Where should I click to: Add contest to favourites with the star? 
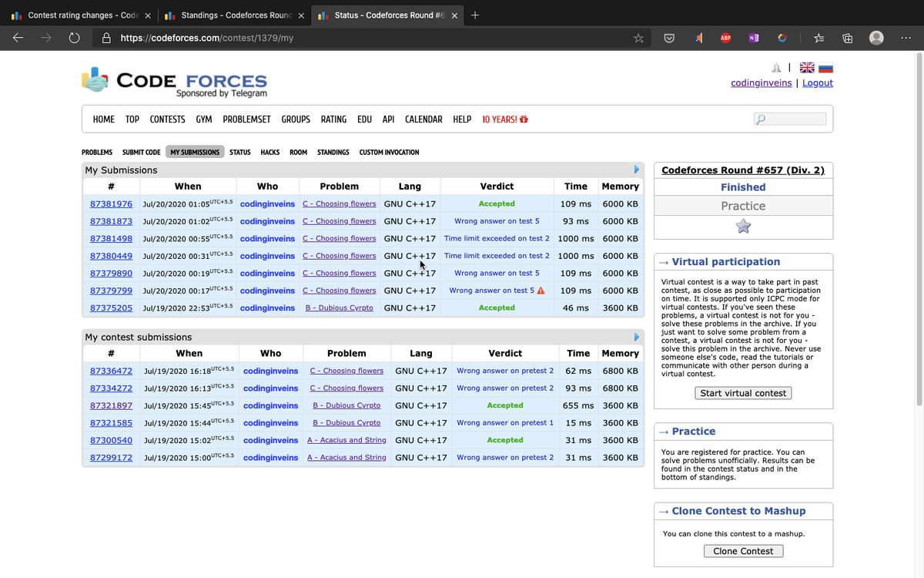pyautogui.click(x=743, y=226)
